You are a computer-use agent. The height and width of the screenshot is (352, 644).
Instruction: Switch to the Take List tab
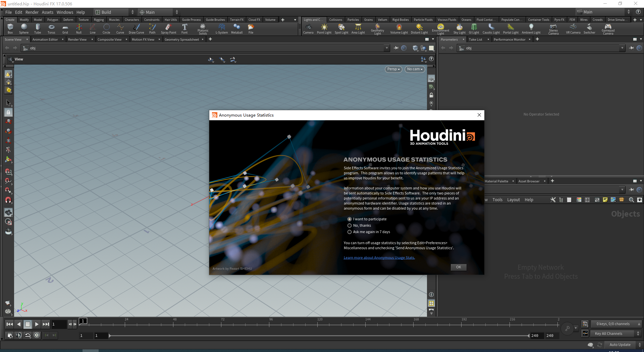coord(475,39)
